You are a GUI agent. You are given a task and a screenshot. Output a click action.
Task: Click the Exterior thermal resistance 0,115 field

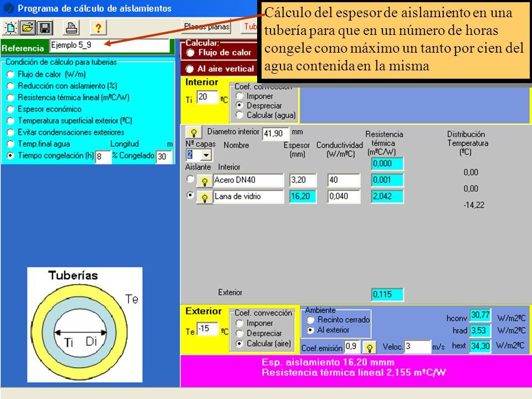click(x=387, y=294)
